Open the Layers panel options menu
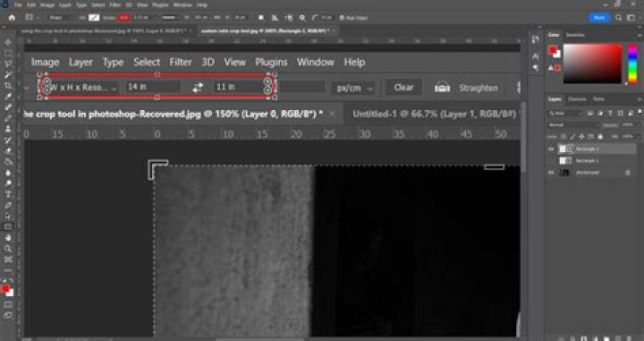 click(x=639, y=99)
